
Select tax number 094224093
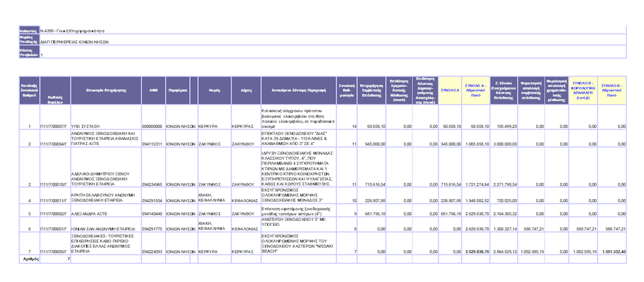153,251
